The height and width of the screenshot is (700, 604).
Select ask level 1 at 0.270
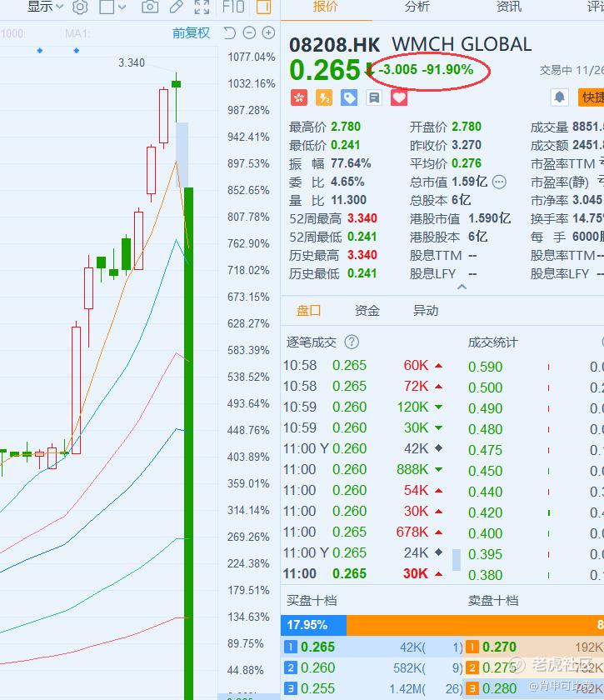[534, 647]
